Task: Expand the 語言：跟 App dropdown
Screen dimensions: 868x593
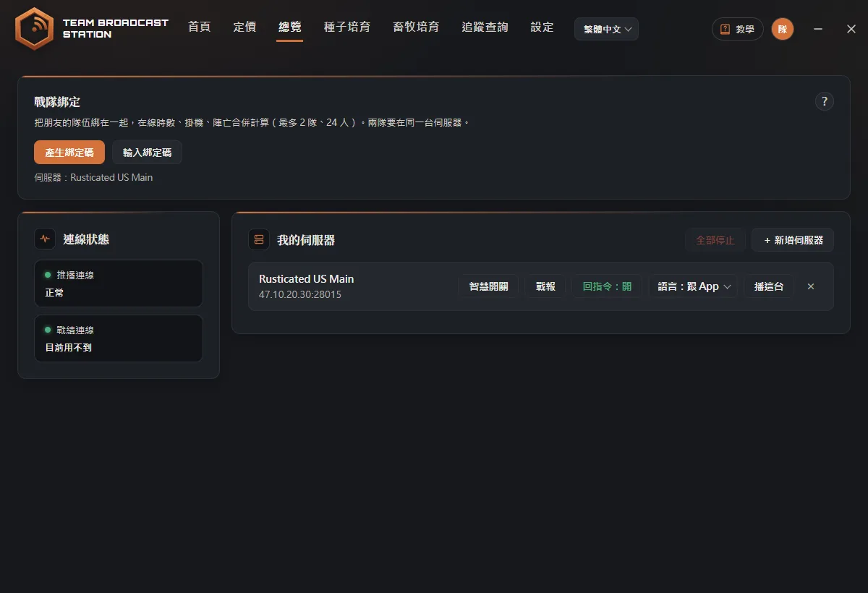Action: [x=694, y=286]
